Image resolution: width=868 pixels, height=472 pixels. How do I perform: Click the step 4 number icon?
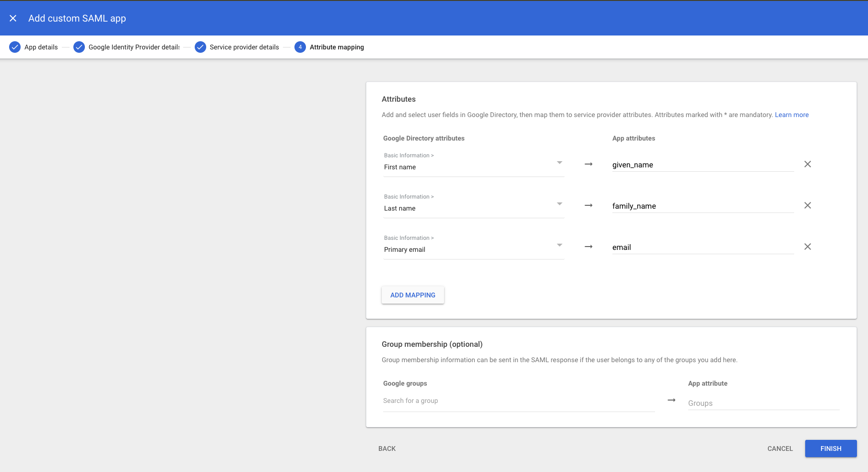pyautogui.click(x=300, y=47)
